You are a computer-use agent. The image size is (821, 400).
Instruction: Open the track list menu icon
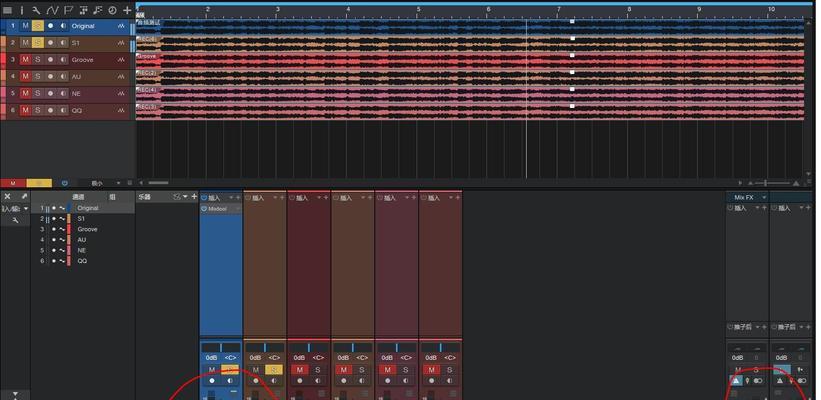click(x=7, y=10)
